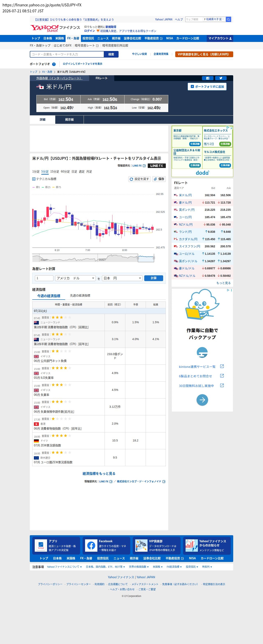Select the 1分足 chart interval
263x644 pixels.
pos(36,171)
